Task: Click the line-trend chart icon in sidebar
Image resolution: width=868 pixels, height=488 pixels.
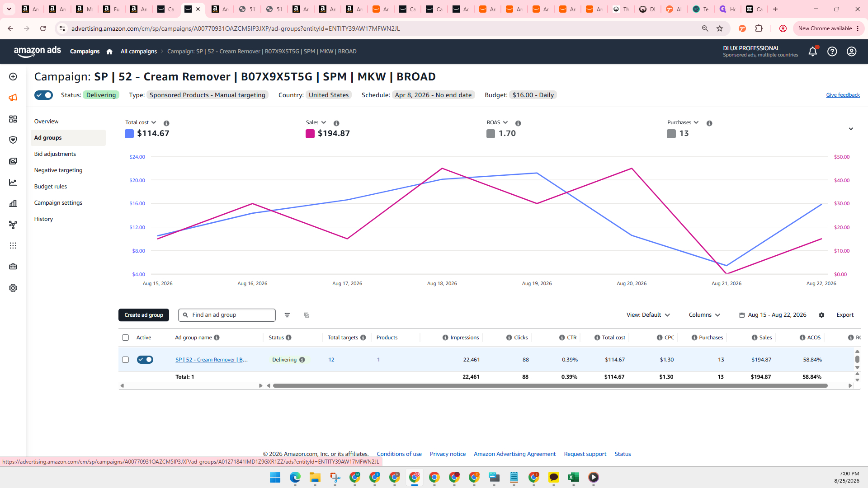Action: pyautogui.click(x=13, y=183)
